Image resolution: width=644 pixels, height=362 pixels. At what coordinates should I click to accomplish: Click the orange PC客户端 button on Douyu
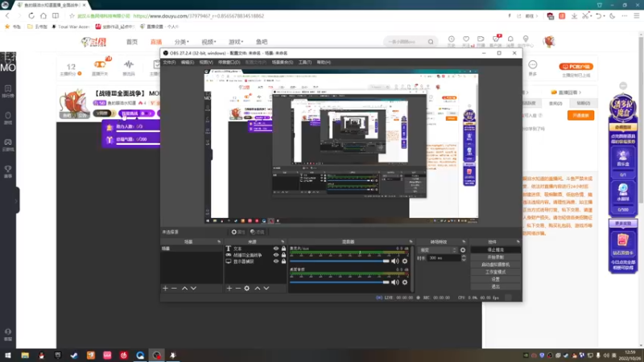click(576, 67)
